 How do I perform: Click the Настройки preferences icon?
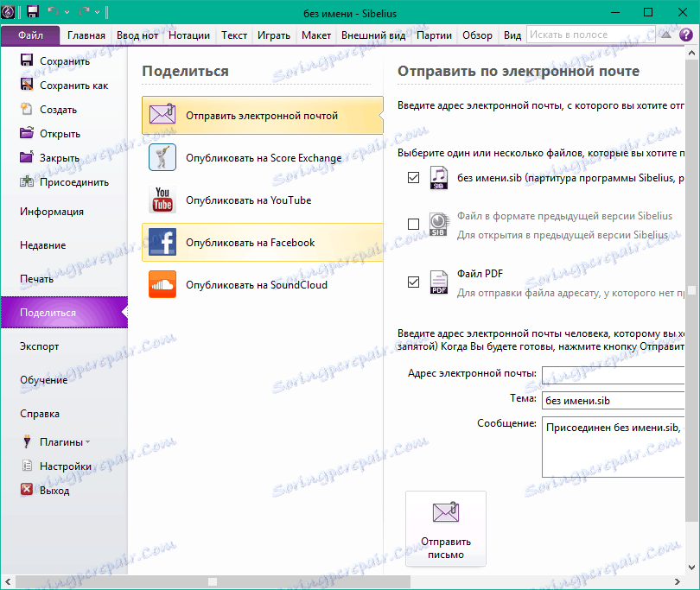click(27, 466)
